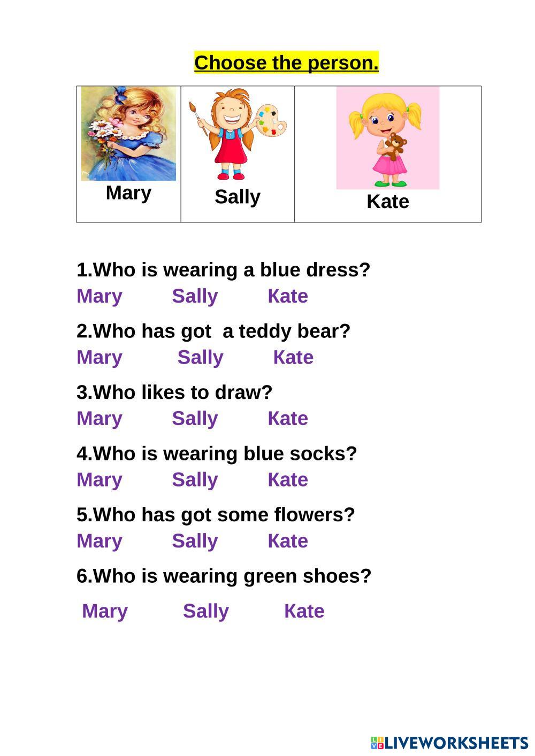
Task: Click Sally's picture holding a paintbrush
Action: 238,135
